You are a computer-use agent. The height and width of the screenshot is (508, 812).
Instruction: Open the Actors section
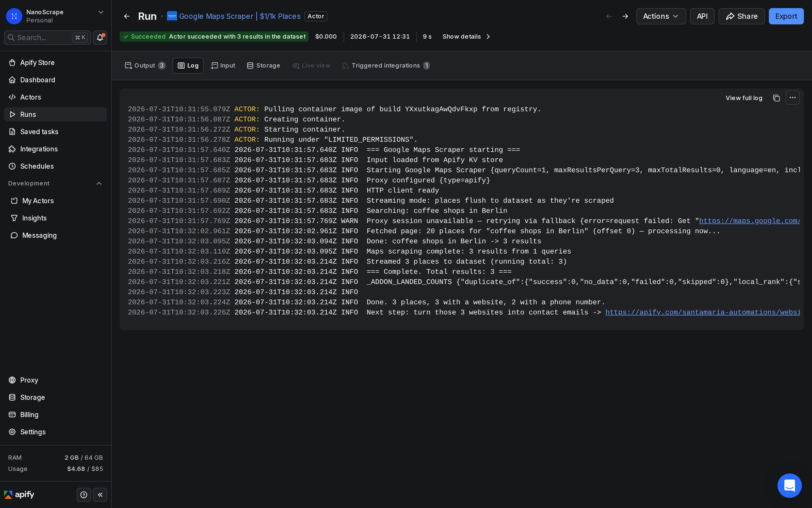(x=55, y=97)
